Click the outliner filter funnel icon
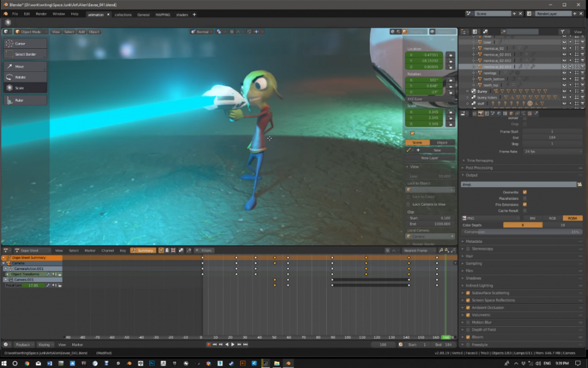Screen dimensions: 588x368 click(x=563, y=32)
